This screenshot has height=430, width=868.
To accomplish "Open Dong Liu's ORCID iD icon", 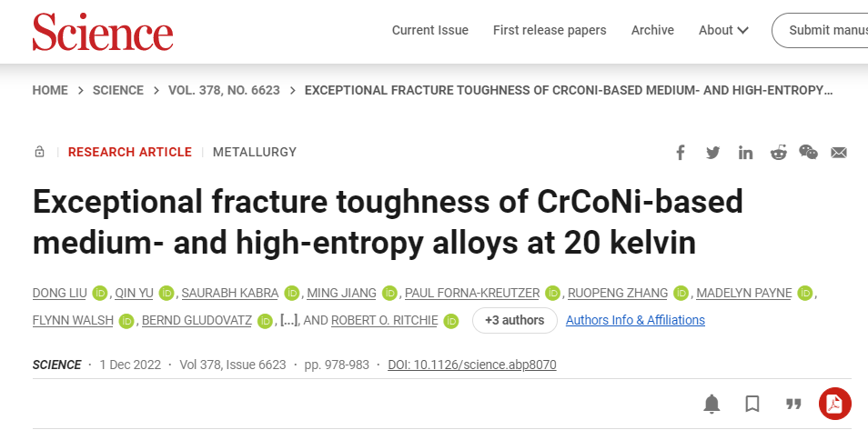I will 100,293.
